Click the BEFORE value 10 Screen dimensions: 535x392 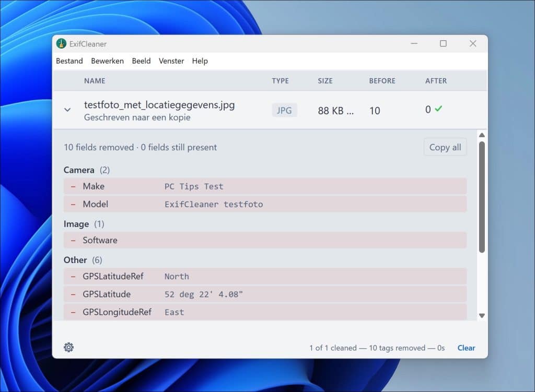(x=375, y=111)
